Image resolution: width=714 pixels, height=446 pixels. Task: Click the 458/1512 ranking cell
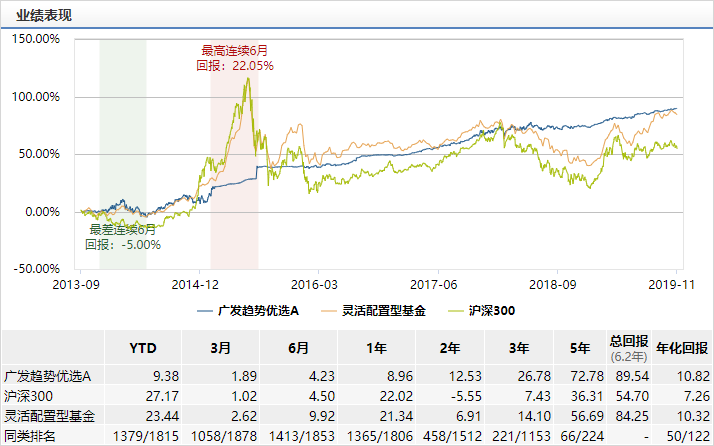452,436
